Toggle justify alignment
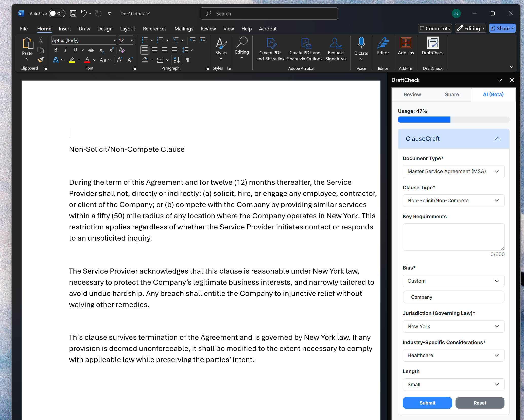The width and height of the screenshot is (524, 420). tap(174, 50)
